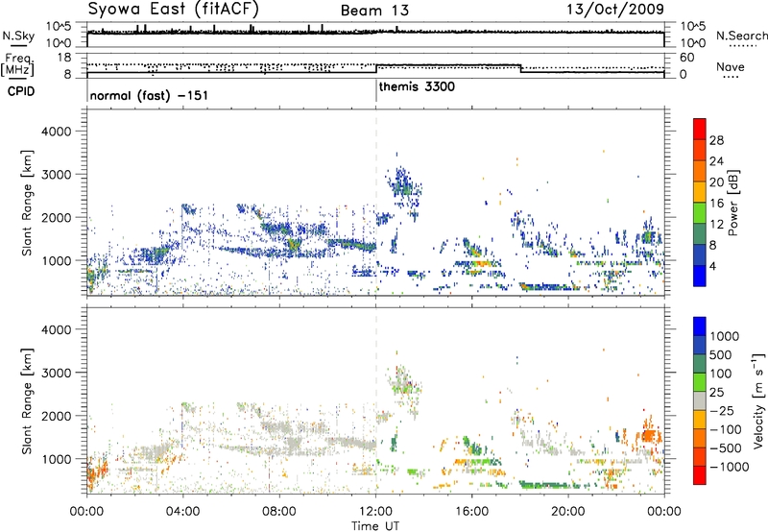Click 'Slant Range [km]' label of velocity panel
This screenshot has width=768, height=532.
[27, 400]
